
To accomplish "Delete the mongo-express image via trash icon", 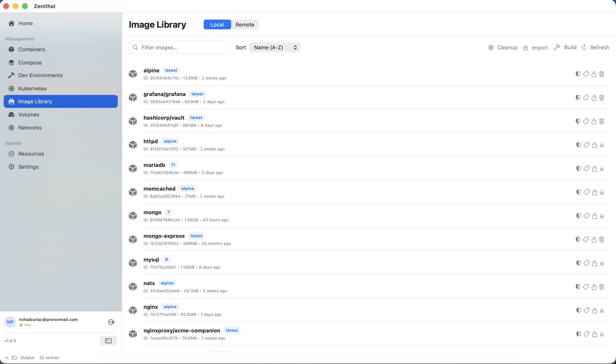I will point(602,239).
